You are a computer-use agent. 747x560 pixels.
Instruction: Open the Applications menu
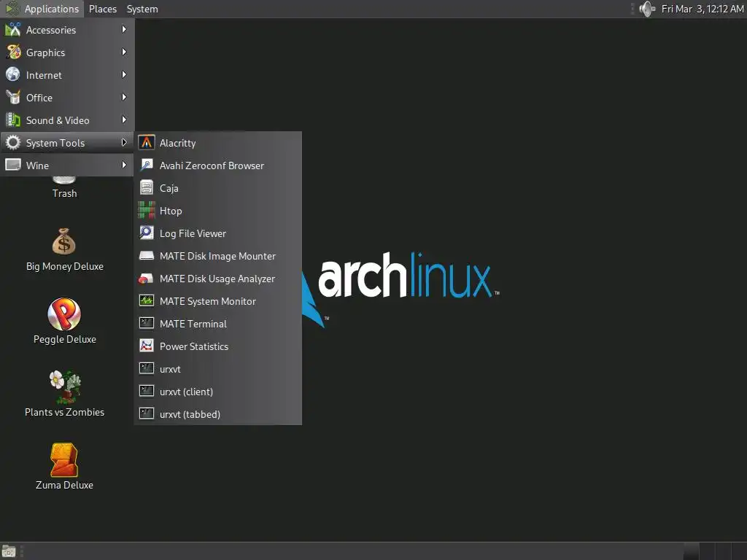coord(42,9)
